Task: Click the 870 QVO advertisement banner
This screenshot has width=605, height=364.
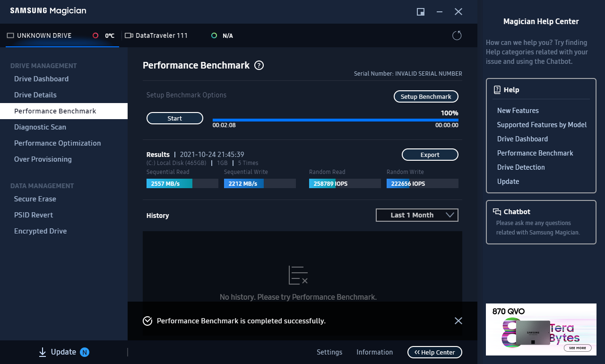Action: tap(541, 329)
